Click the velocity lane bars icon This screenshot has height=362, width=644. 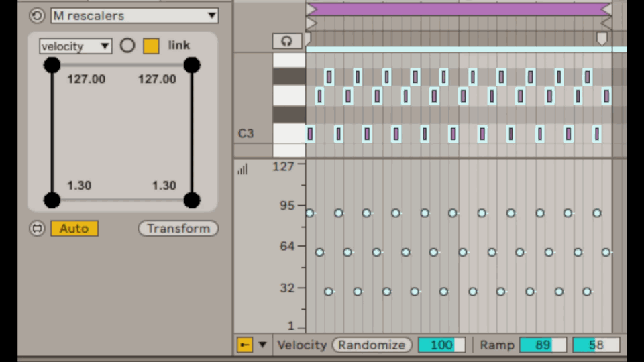[242, 170]
